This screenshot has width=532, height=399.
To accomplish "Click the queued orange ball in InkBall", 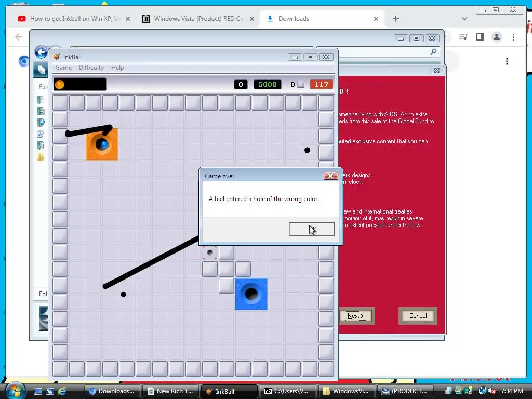I will click(x=59, y=85).
